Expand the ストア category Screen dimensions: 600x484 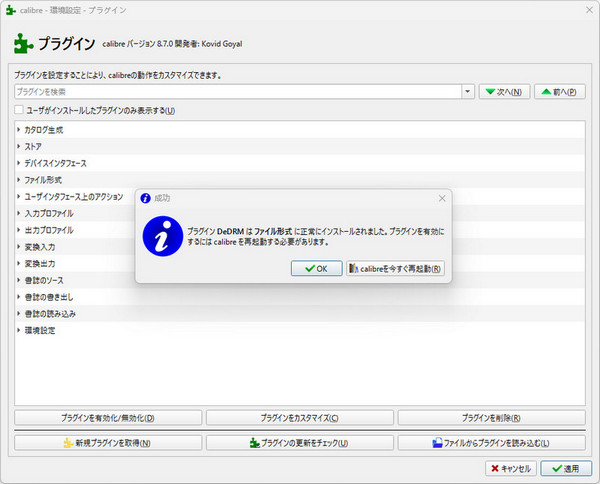coord(18,146)
